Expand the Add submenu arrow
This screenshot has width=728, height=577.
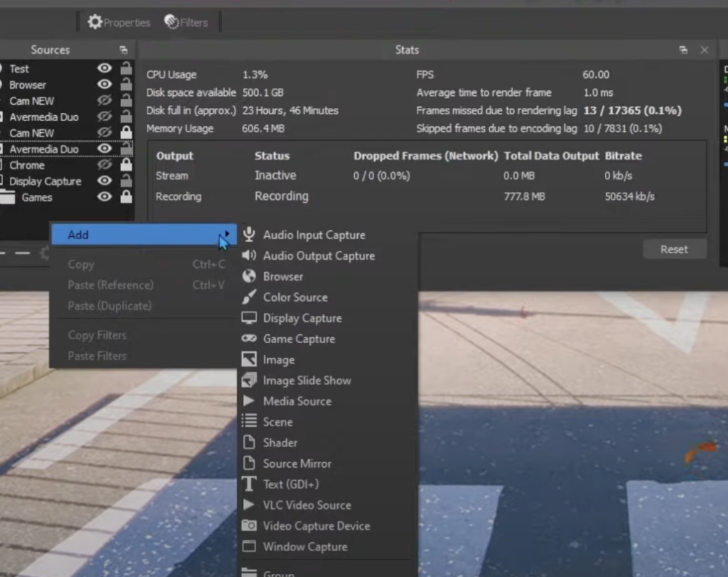pyautogui.click(x=226, y=233)
